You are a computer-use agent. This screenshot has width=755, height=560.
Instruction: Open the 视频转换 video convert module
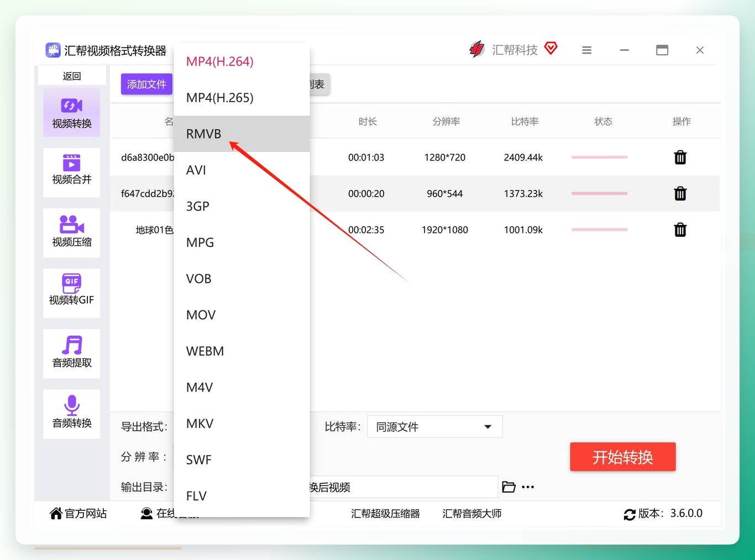pyautogui.click(x=72, y=113)
